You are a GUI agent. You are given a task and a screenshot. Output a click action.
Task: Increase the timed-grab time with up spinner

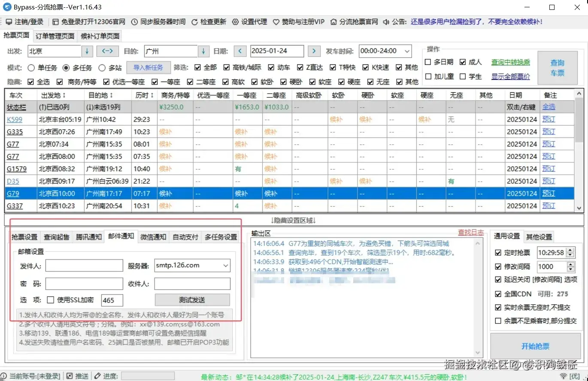pyautogui.click(x=570, y=250)
